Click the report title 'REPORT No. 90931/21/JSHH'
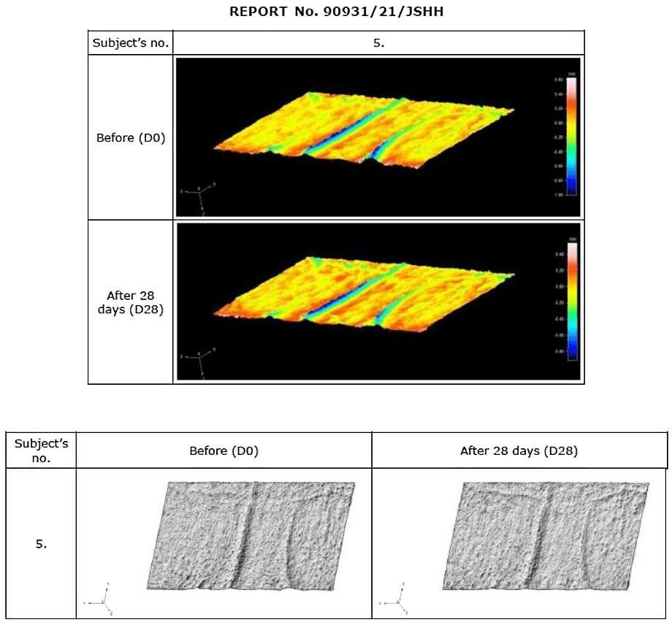The height and width of the screenshot is (625, 672). pos(337,12)
